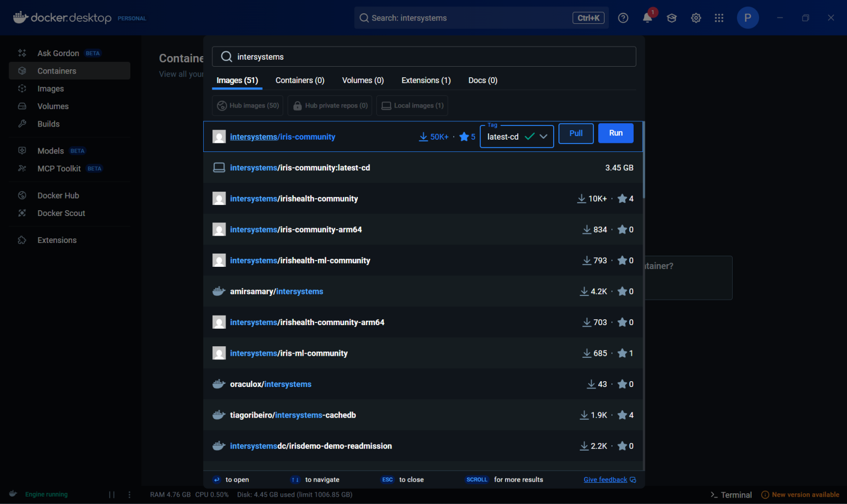Select the Docker Scout sidebar item
Screen dimensions: 847x504
(x=61, y=213)
